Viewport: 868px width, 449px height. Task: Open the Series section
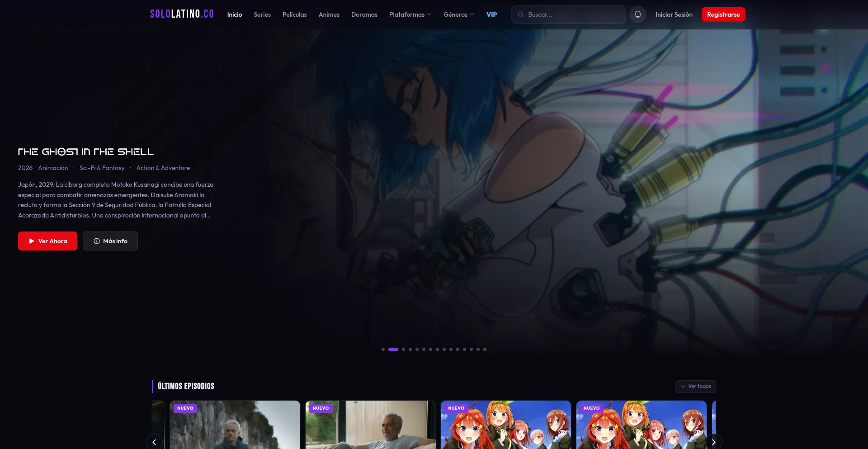pyautogui.click(x=262, y=14)
